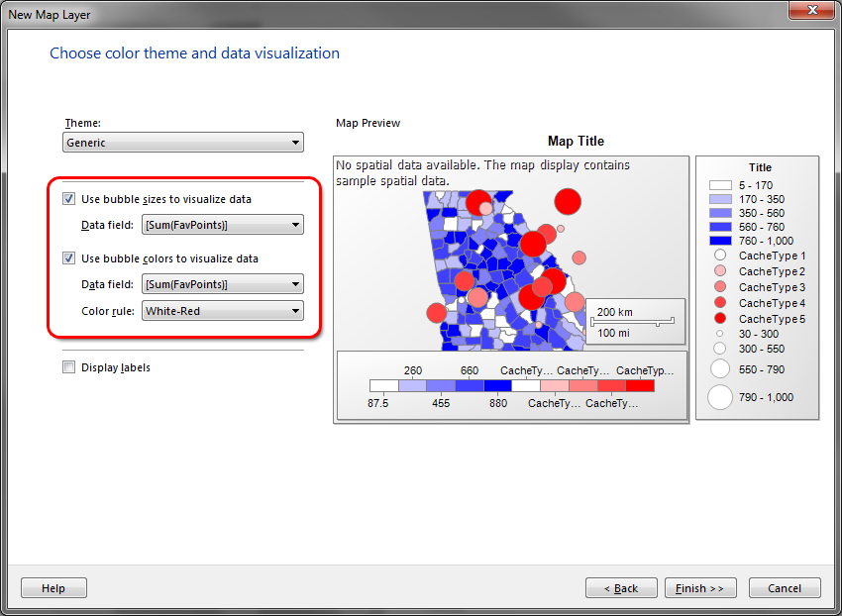Image resolution: width=842 pixels, height=616 pixels.
Task: Expand the Data field dropdown under bubble sizes
Action: pyautogui.click(x=223, y=225)
